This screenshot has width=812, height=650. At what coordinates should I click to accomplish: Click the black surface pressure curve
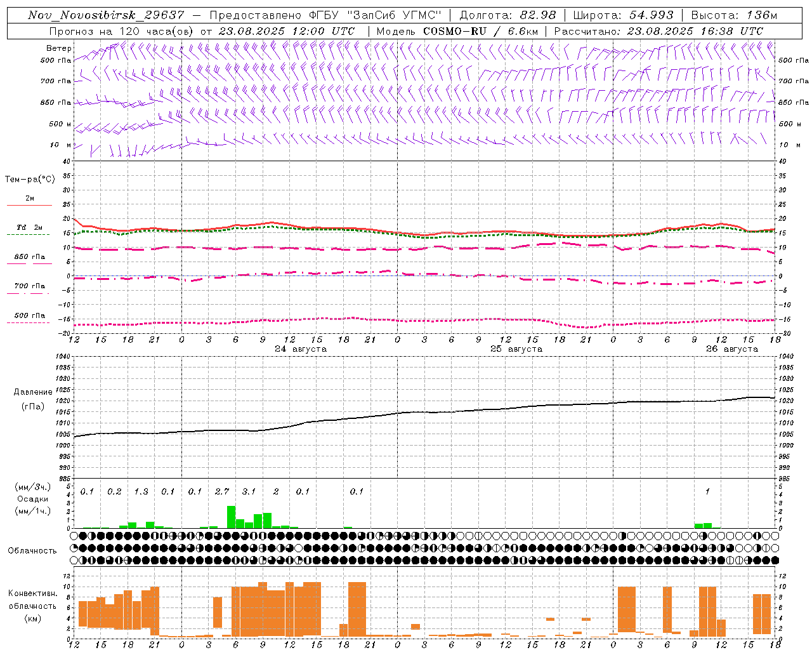pos(424,412)
